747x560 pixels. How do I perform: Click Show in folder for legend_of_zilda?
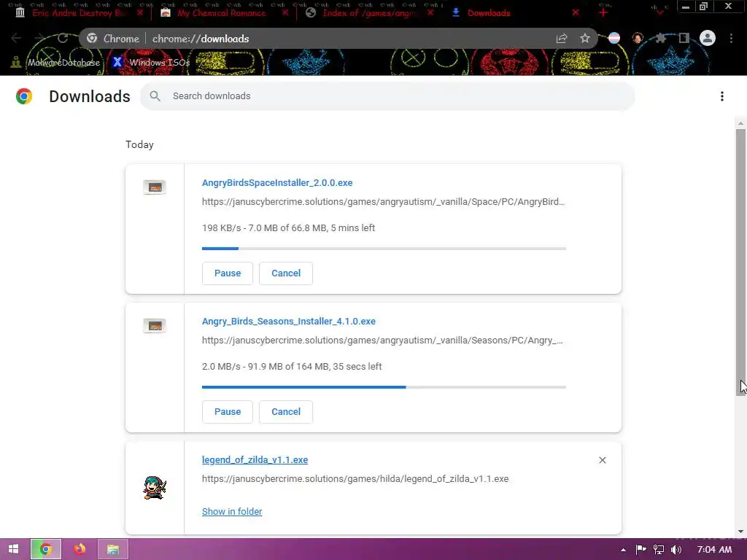[232, 511]
